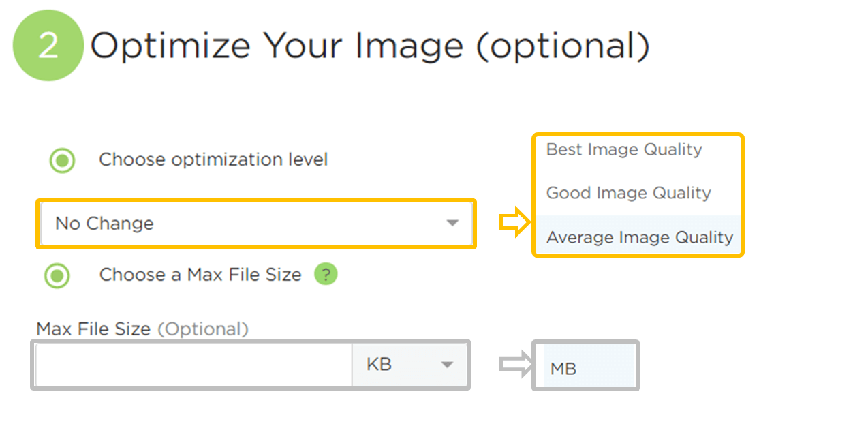This screenshot has height=426, width=868.
Task: Click the arrow on the No Change dropdown
Action: click(x=452, y=223)
